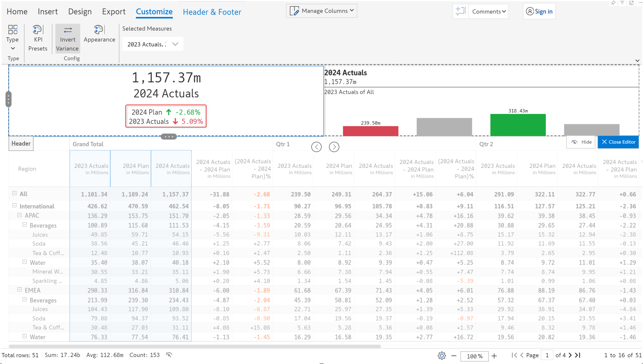Go to next quarter with right arrow
This screenshot has height=364, width=643.
[x=334, y=147]
